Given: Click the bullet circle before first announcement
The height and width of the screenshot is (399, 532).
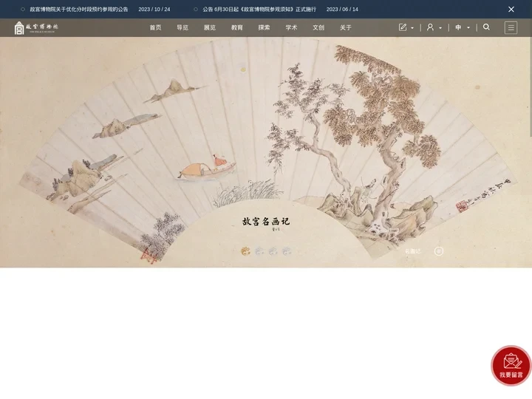Looking at the screenshot, I should [23, 9].
